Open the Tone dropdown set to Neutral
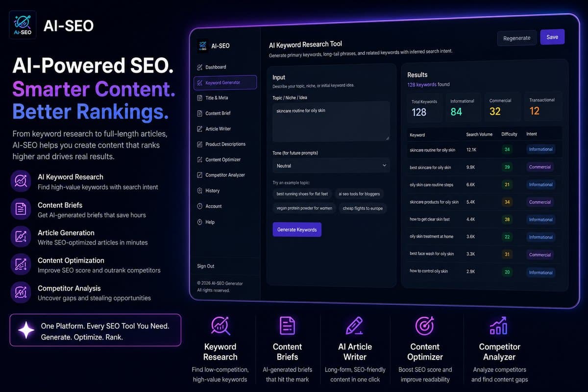 coord(331,166)
